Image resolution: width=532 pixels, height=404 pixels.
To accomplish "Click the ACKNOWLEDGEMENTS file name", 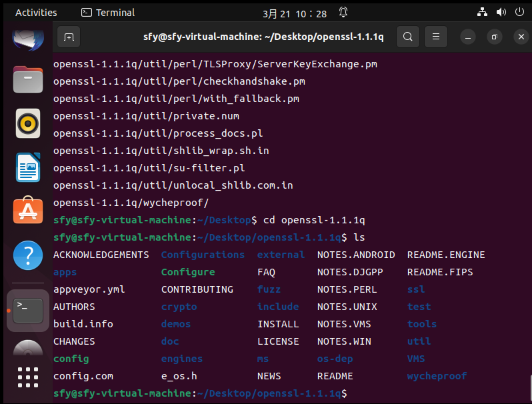I will click(101, 255).
